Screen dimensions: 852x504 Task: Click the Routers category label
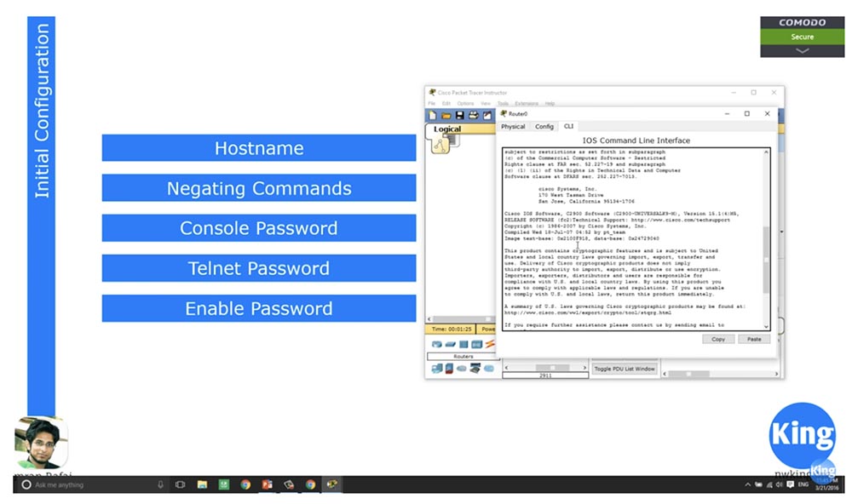coord(463,356)
